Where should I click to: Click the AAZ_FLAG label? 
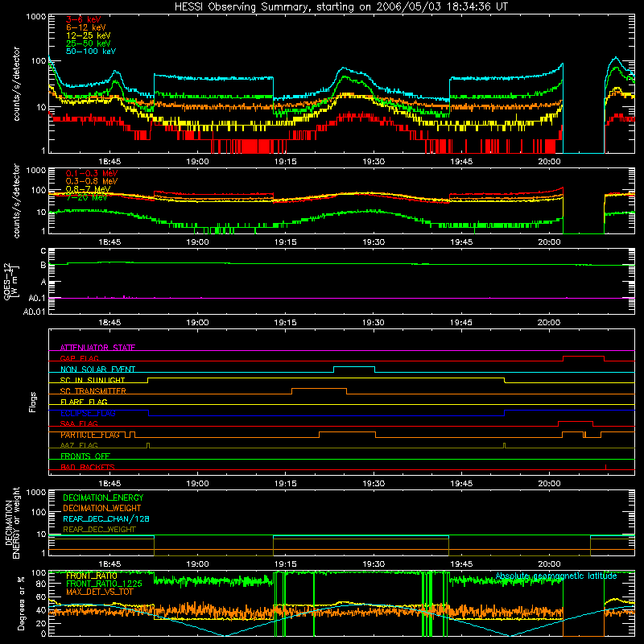point(79,445)
